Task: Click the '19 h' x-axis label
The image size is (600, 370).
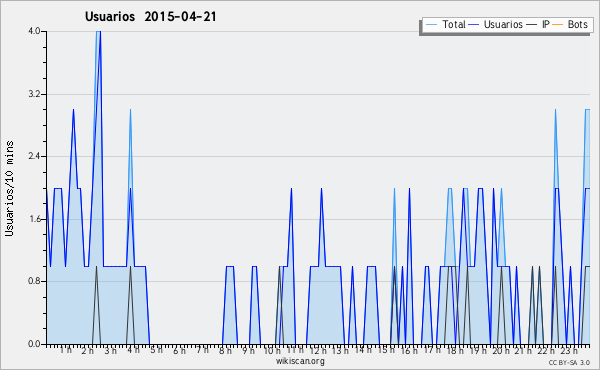Action: (478, 350)
